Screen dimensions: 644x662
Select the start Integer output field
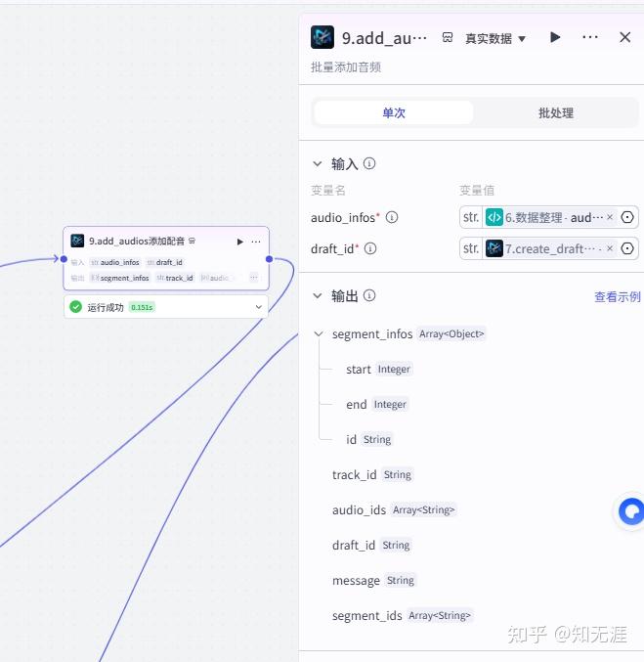378,370
